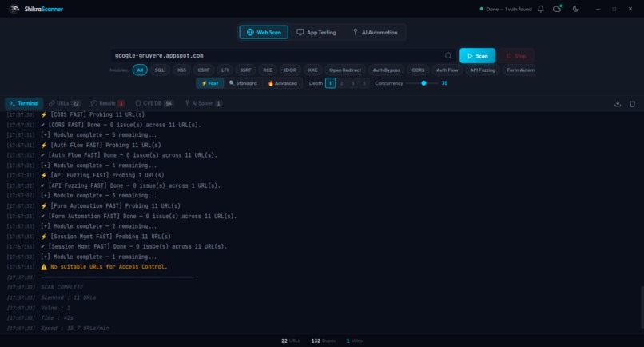Image resolution: width=644 pixels, height=347 pixels.
Task: Open the AI Solver tab
Action: [203, 103]
